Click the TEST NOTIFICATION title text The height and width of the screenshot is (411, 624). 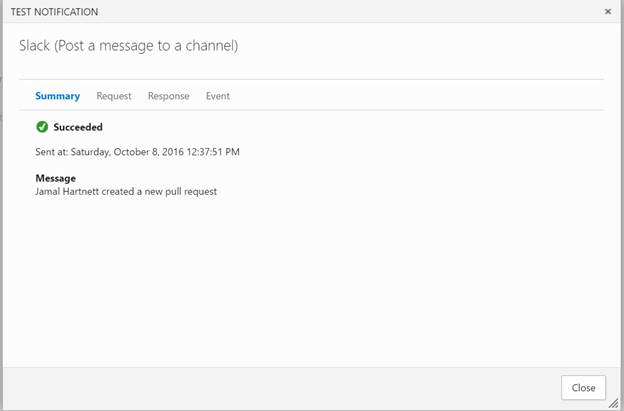click(x=54, y=11)
